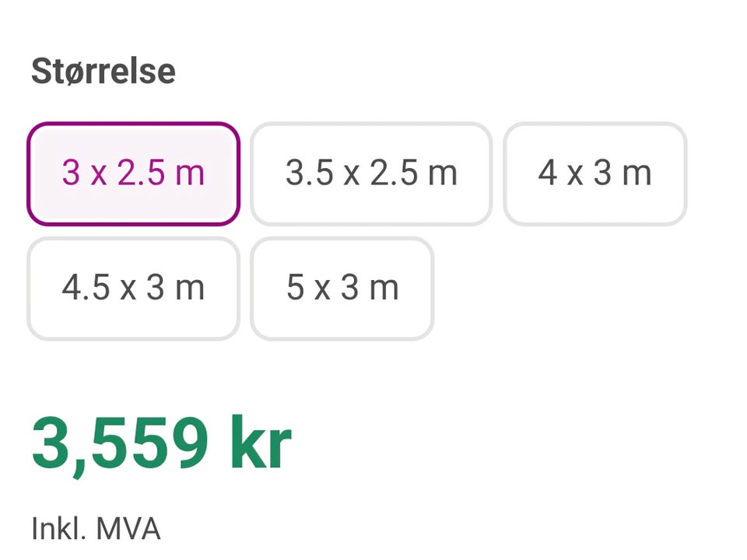747x560 pixels.
Task: Switch size to 3.5 x 2.5 m button
Action: click(x=371, y=173)
